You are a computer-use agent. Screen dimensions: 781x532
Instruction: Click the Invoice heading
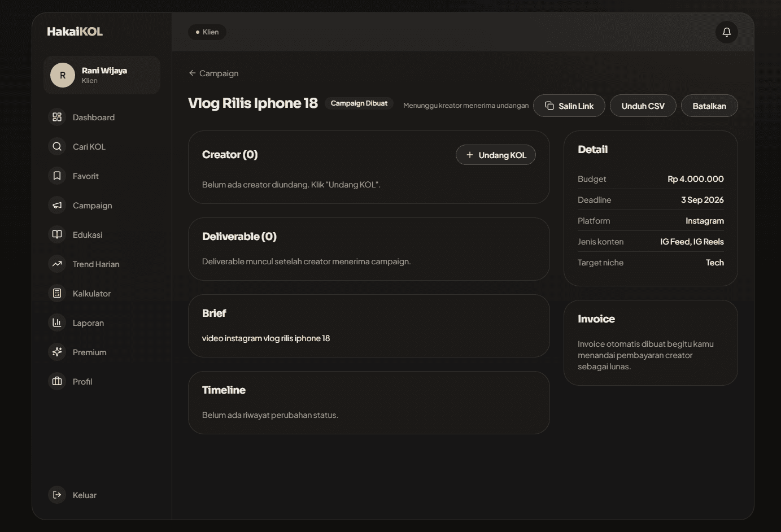tap(596, 319)
